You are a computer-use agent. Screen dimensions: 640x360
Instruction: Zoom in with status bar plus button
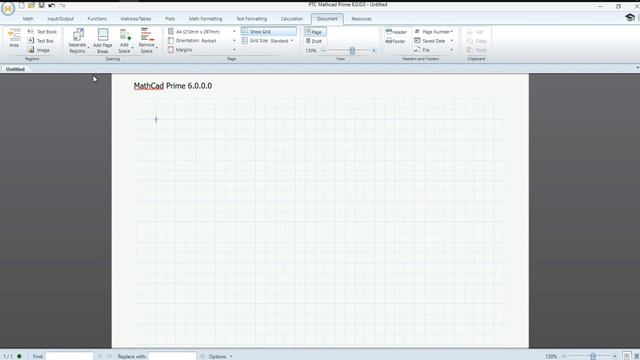coord(614,356)
